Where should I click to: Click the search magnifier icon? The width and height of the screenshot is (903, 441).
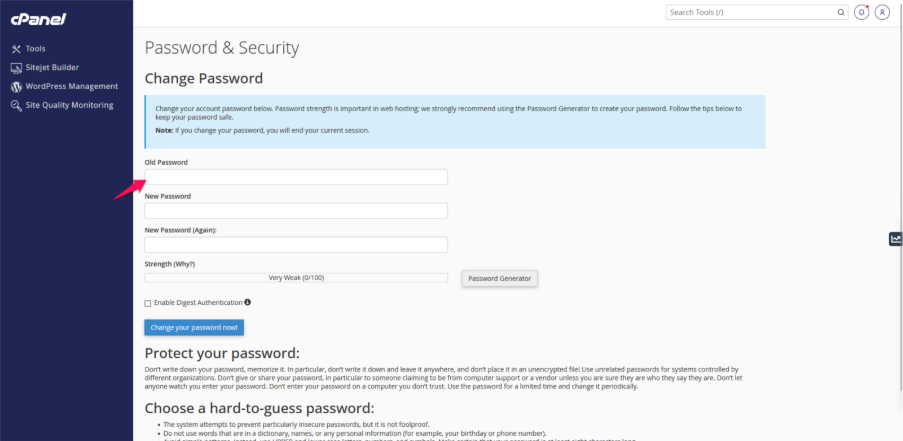pos(840,12)
